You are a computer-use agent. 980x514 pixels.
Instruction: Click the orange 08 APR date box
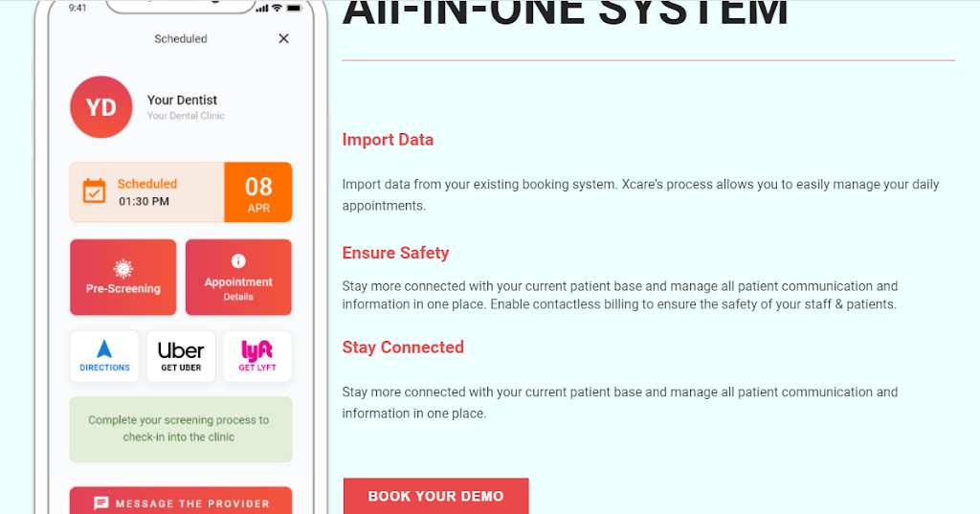[x=258, y=192]
